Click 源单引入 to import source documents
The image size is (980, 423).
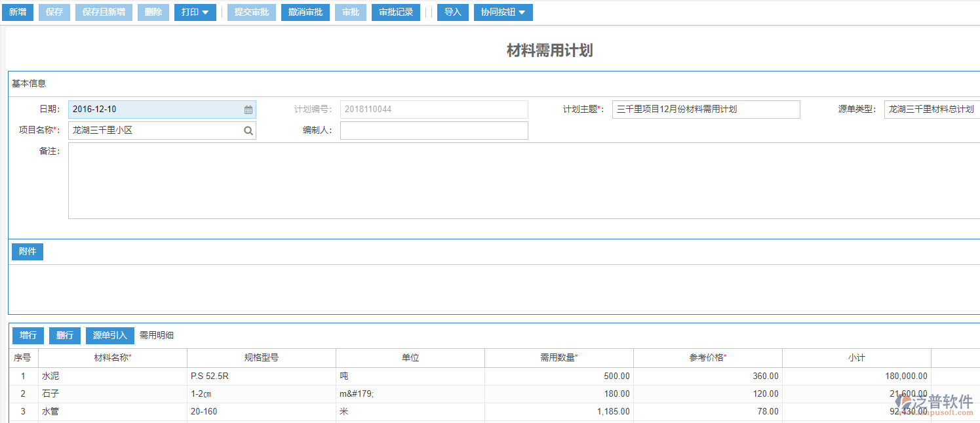pyautogui.click(x=109, y=335)
